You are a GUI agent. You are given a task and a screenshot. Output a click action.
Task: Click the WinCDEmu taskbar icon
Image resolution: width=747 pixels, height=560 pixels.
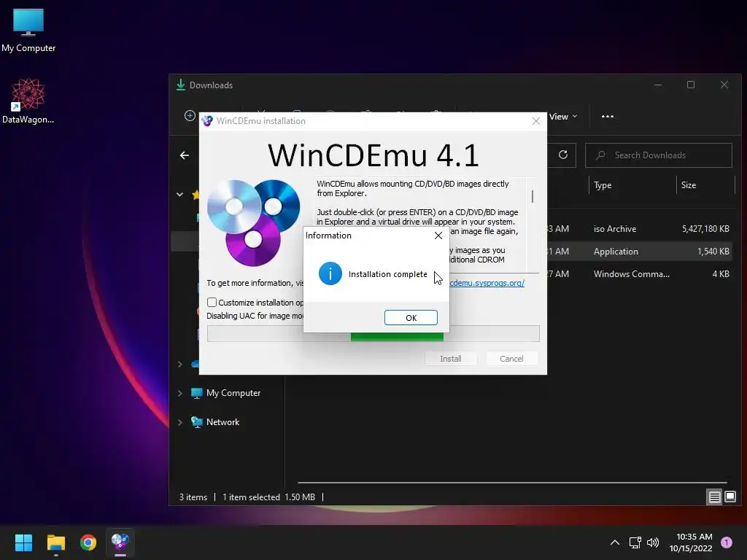[120, 542]
